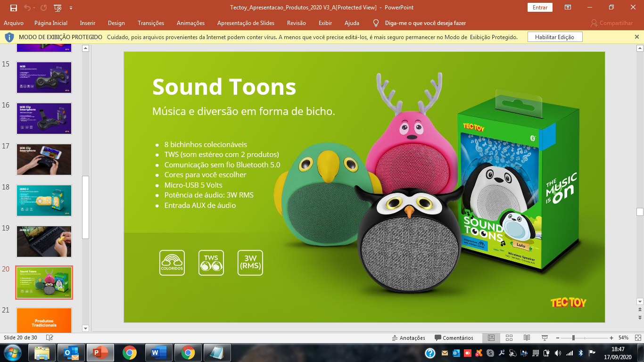Switch to Transições tab

pos(151,23)
